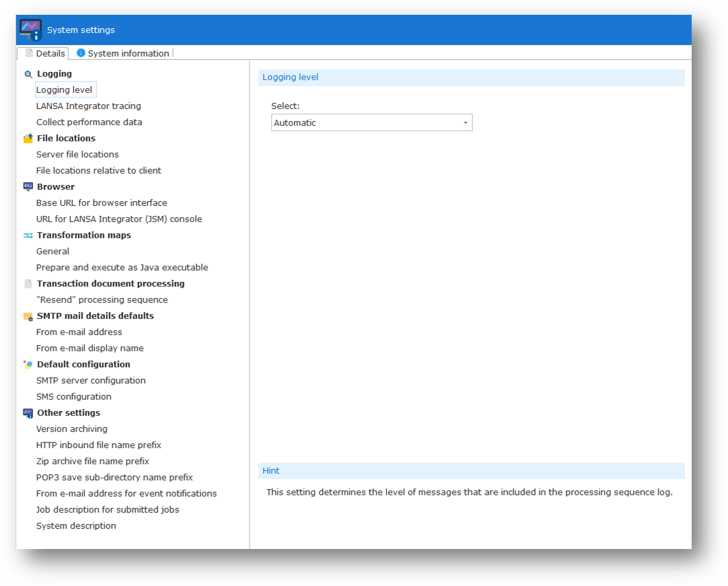Click the Logging level panel header
The width and height of the screenshot is (728, 586).
click(471, 77)
